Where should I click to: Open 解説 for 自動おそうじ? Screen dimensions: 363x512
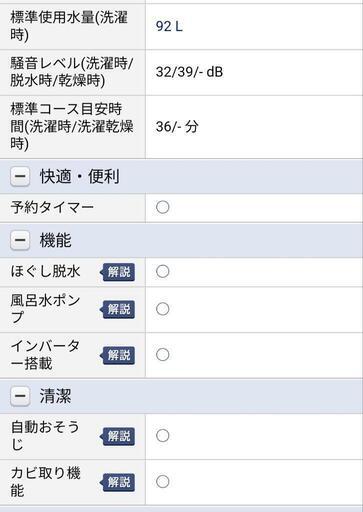tap(117, 436)
